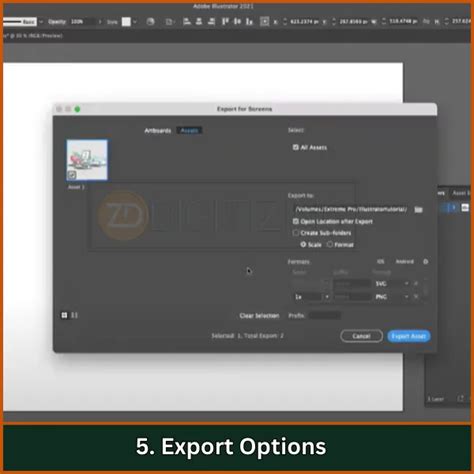This screenshot has width=474, height=474.
Task: Click the Prefix input field
Action: (325, 315)
